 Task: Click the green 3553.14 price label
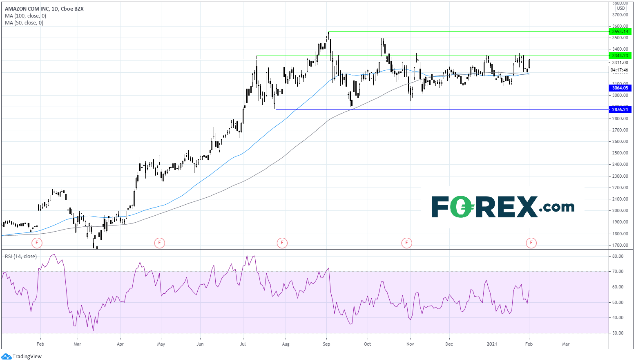620,31
